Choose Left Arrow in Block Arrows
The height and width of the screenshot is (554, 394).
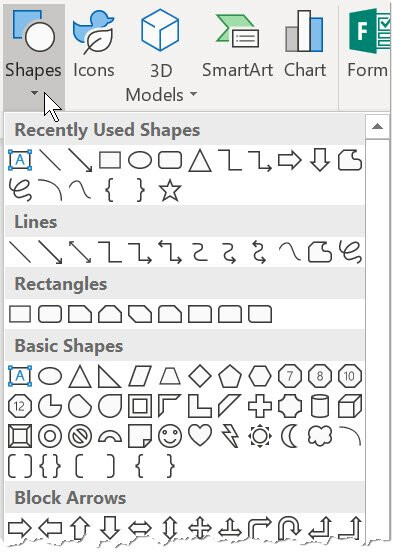[x=50, y=529]
